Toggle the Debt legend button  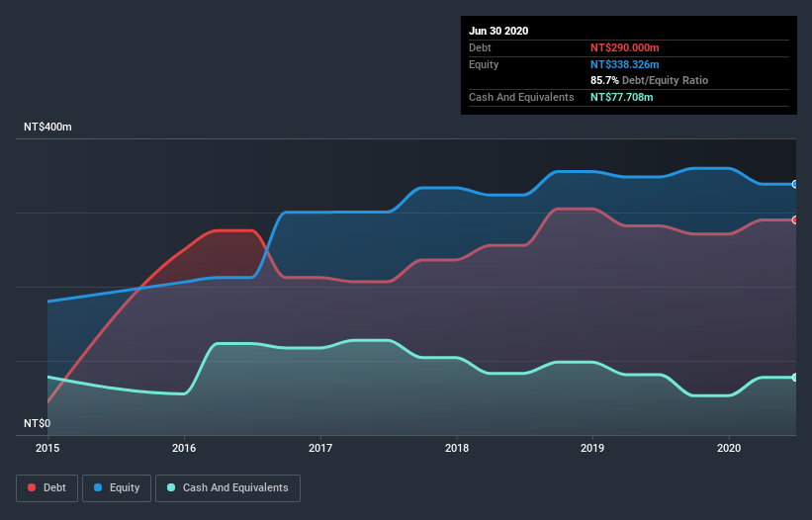click(46, 488)
